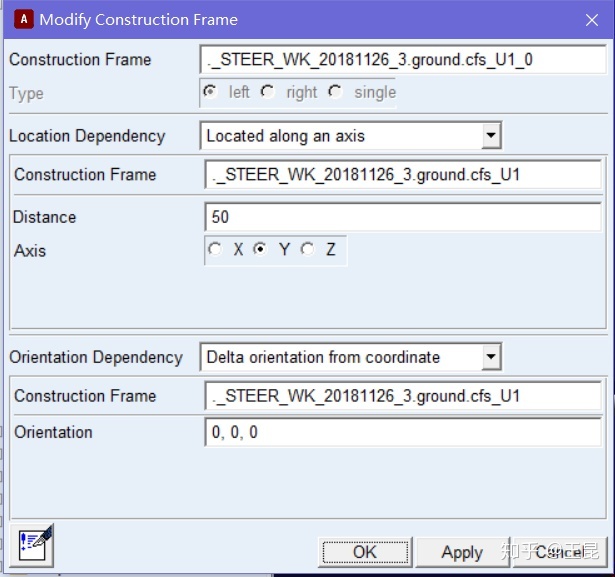The image size is (615, 577).
Task: Click the top Construction Frame name field
Action: pyautogui.click(x=402, y=60)
